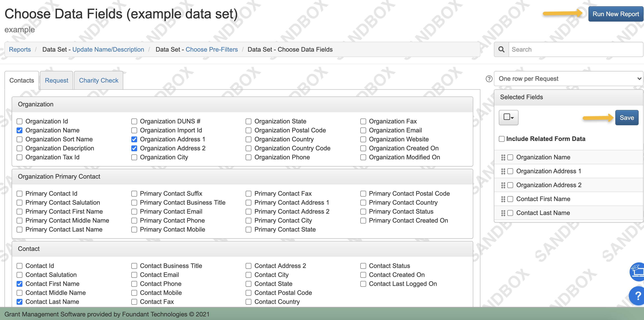Select Organization Name checkbox in Selected Fields
Screen dimensions: 644x320
click(510, 158)
